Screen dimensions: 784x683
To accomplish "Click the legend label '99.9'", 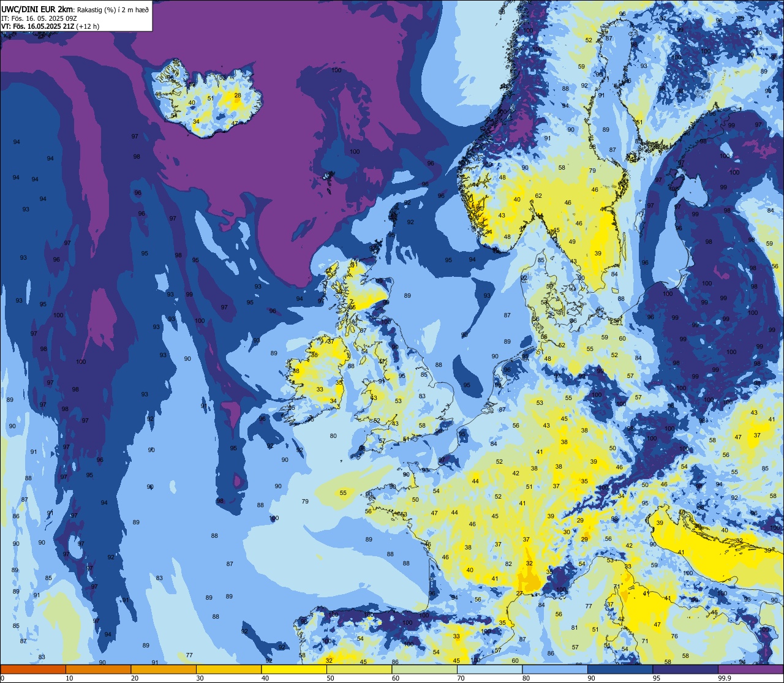I will 725,678.
